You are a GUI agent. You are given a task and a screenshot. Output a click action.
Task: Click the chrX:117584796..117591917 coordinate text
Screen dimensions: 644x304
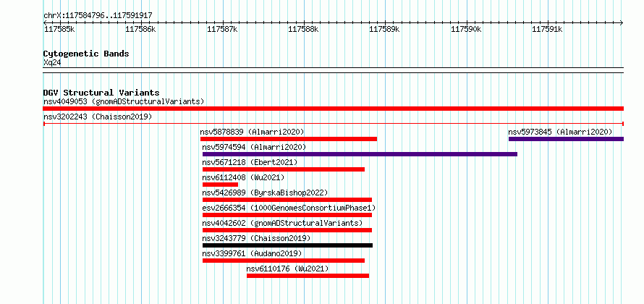[x=98, y=15]
